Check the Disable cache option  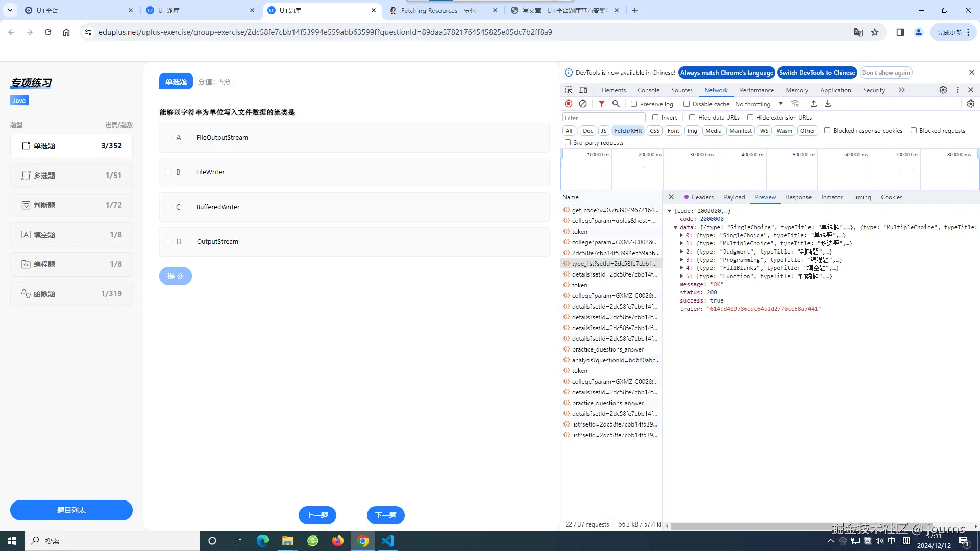(687, 104)
